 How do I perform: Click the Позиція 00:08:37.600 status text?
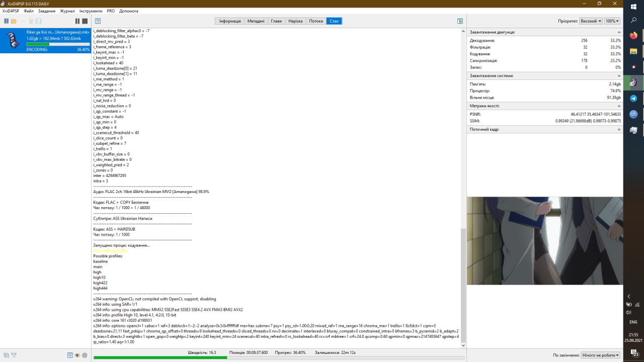248,352
